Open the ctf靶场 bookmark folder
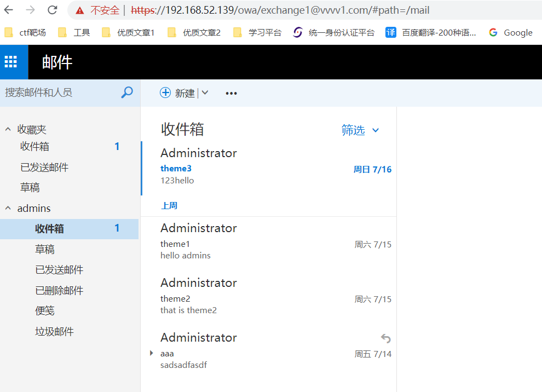Image resolution: width=542 pixels, height=392 pixels. [26, 32]
